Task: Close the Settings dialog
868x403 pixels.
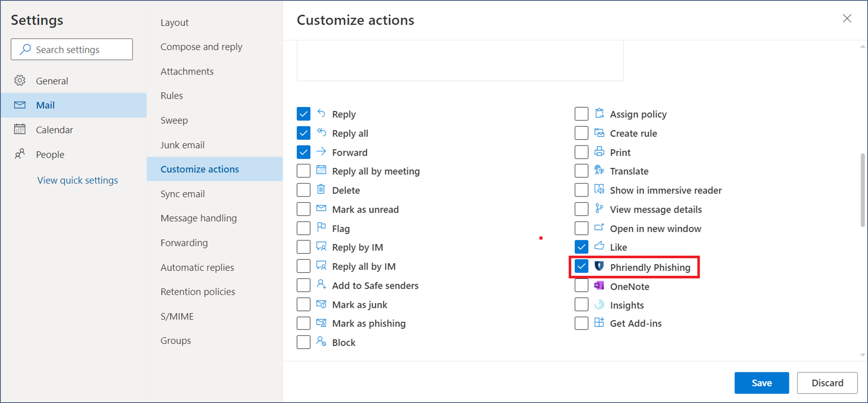Action: pos(847,18)
